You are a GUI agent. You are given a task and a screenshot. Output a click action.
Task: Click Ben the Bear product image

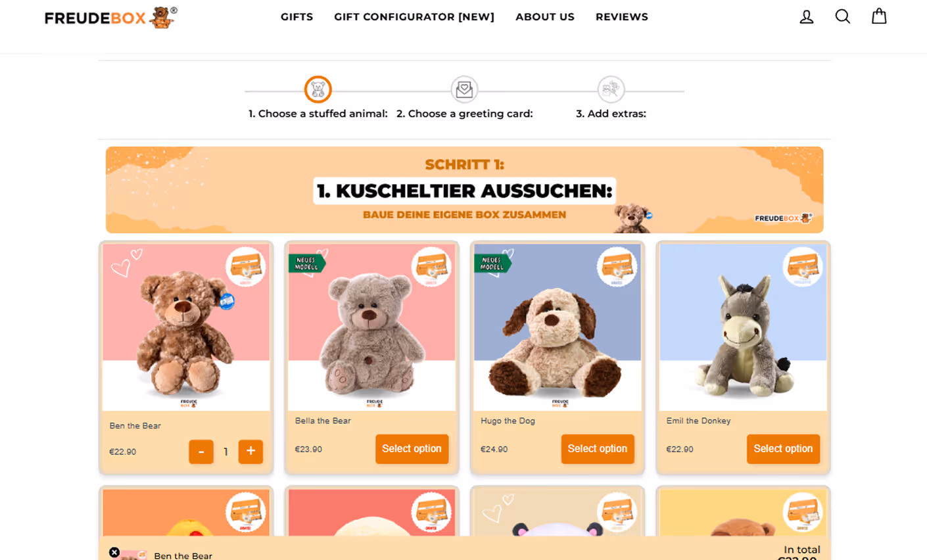pyautogui.click(x=186, y=327)
